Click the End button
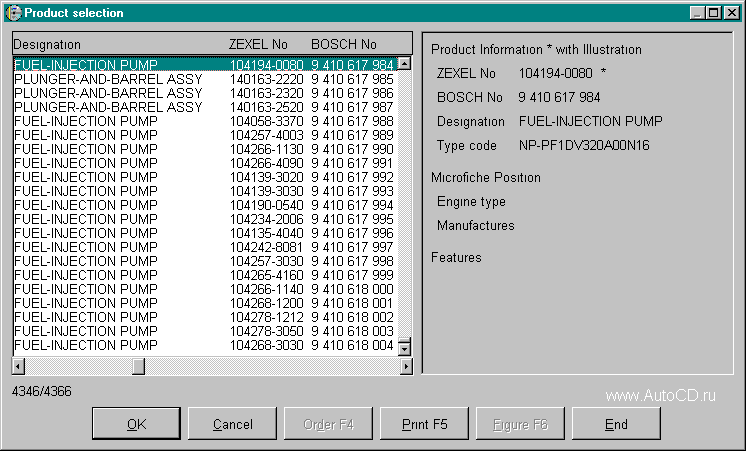 pyautogui.click(x=616, y=423)
